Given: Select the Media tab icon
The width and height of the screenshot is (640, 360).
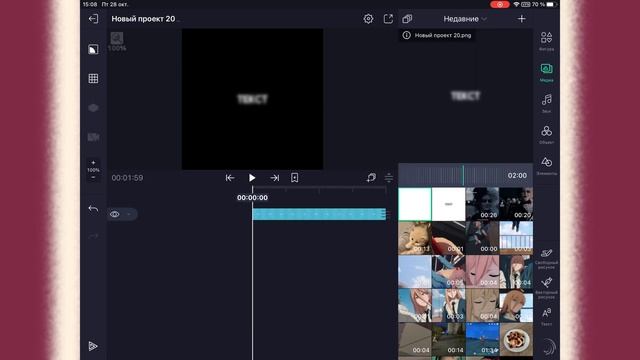Looking at the screenshot, I should tap(547, 72).
